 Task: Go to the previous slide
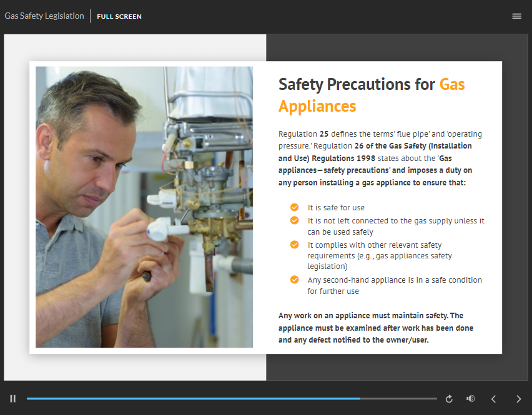(x=494, y=399)
